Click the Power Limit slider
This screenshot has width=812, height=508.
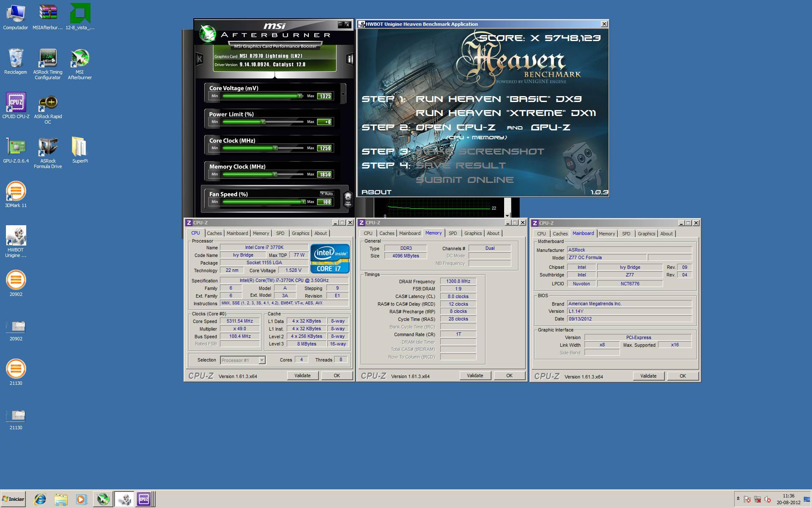(263, 122)
